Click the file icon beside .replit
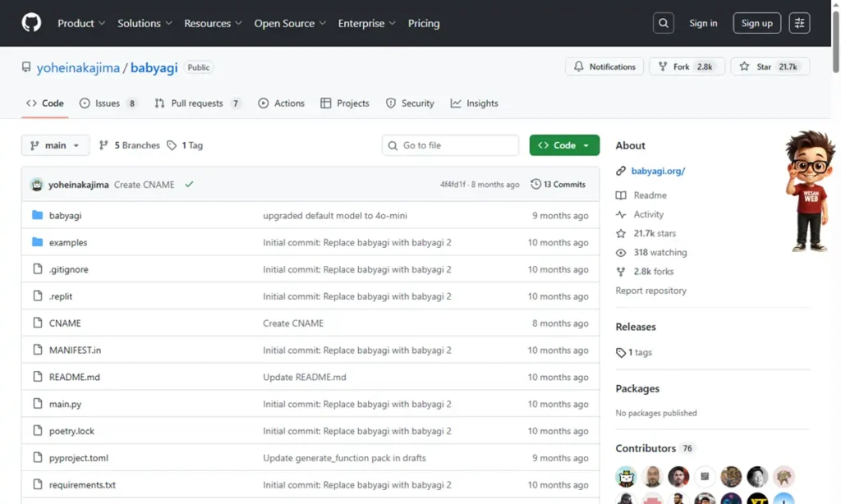This screenshot has width=841, height=504. (37, 296)
